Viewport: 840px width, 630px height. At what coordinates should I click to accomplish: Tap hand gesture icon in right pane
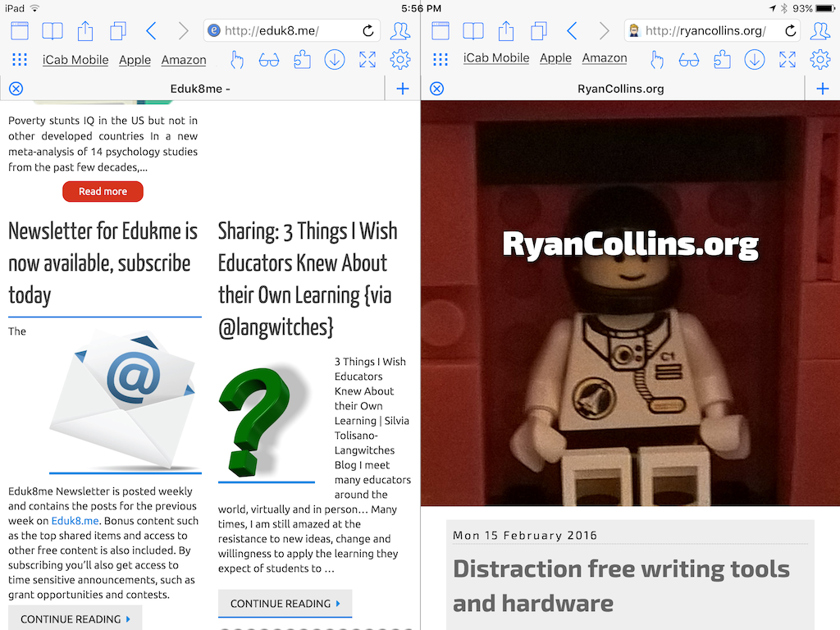657,59
